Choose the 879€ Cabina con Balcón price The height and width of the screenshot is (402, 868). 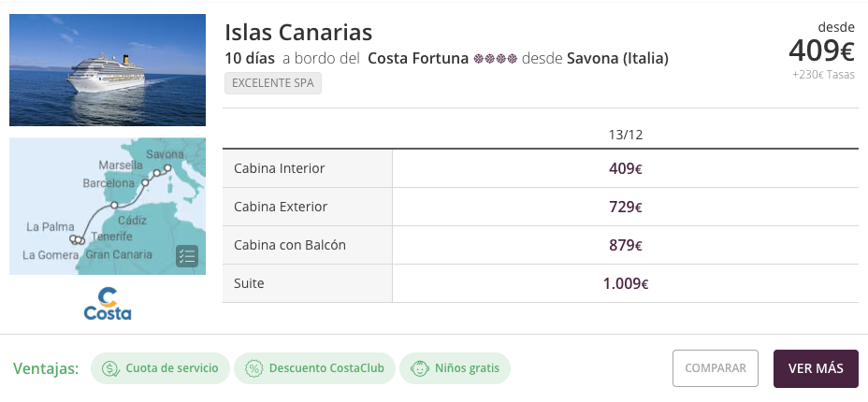pos(625,245)
